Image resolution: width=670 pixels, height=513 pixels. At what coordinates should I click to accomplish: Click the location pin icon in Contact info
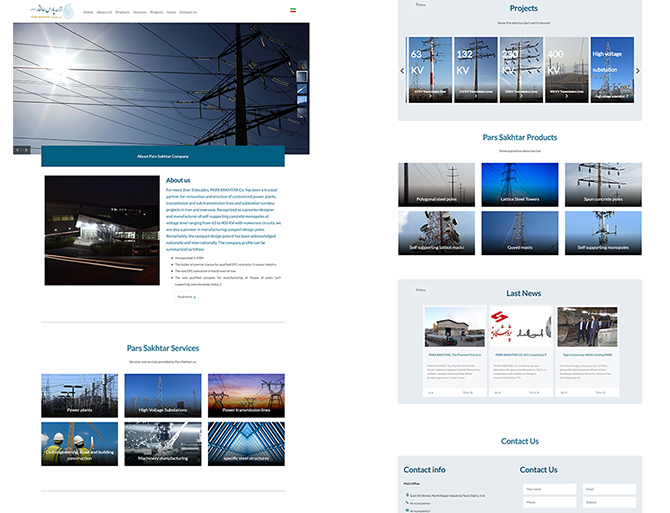[407, 494]
